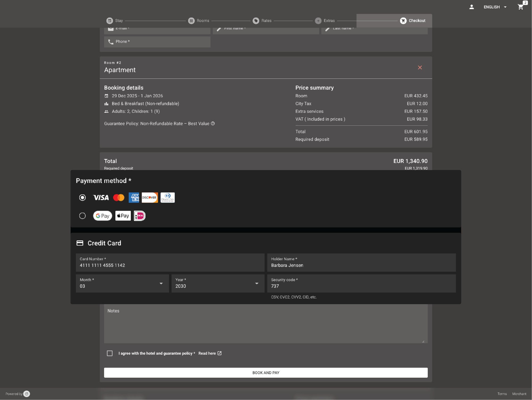532x400 pixels.
Task: Open the guarantee policy help icon
Action: pyautogui.click(x=213, y=123)
